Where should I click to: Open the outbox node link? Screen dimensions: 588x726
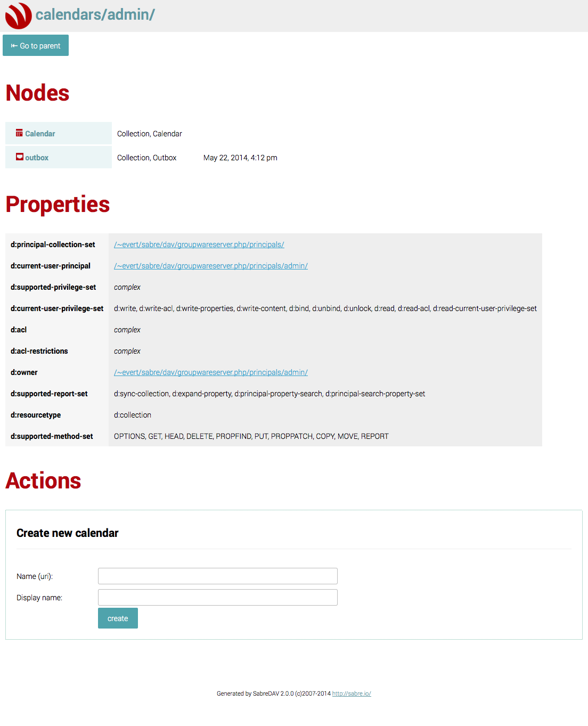click(x=37, y=158)
